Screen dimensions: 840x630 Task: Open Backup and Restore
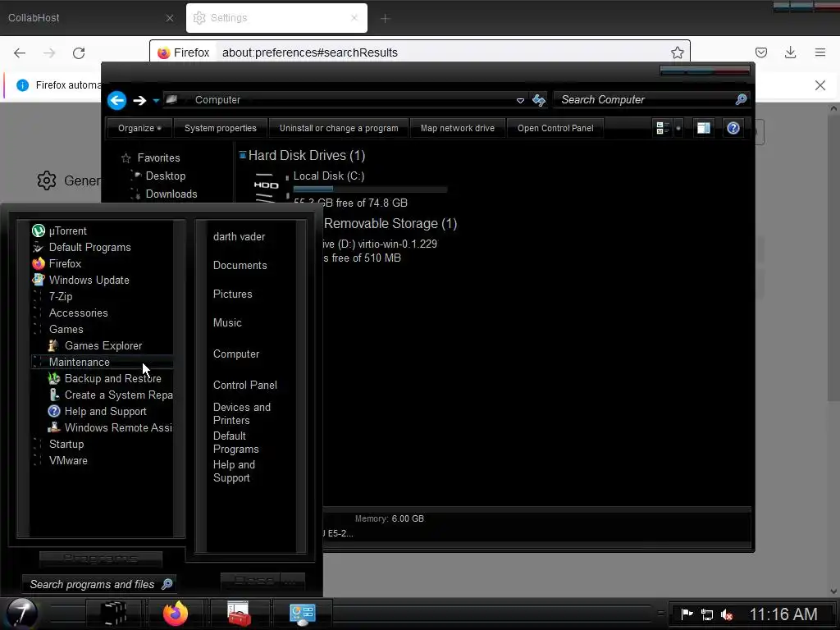pos(104,379)
